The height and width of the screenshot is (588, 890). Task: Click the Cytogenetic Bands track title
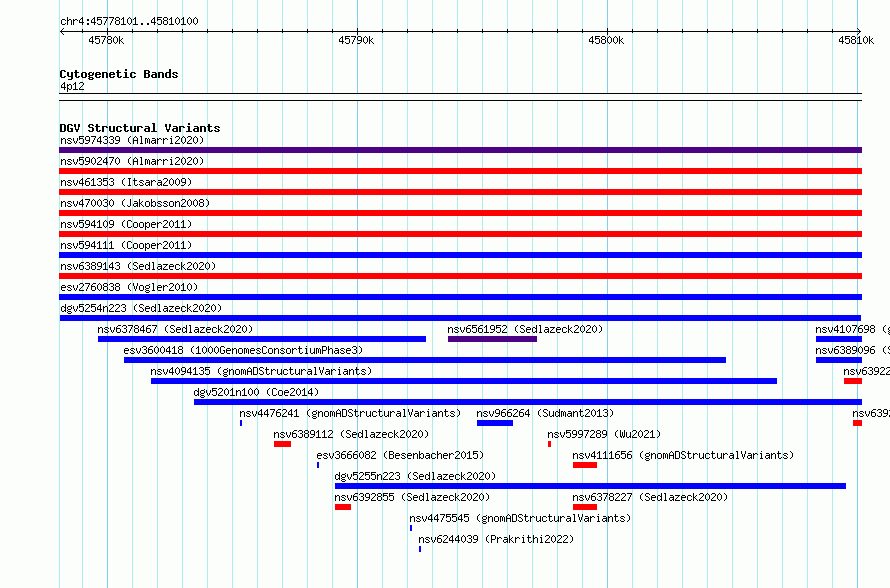pos(119,74)
